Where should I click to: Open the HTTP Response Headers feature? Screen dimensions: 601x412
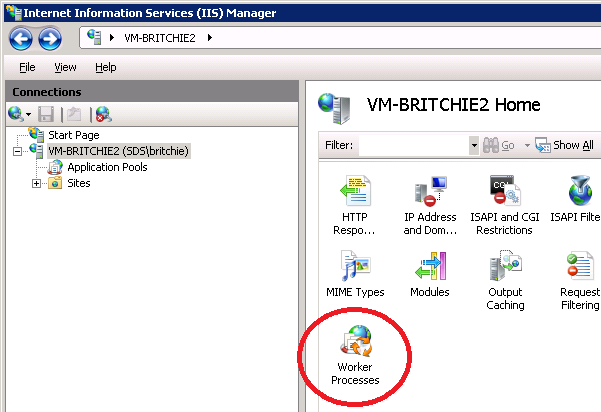pos(355,205)
